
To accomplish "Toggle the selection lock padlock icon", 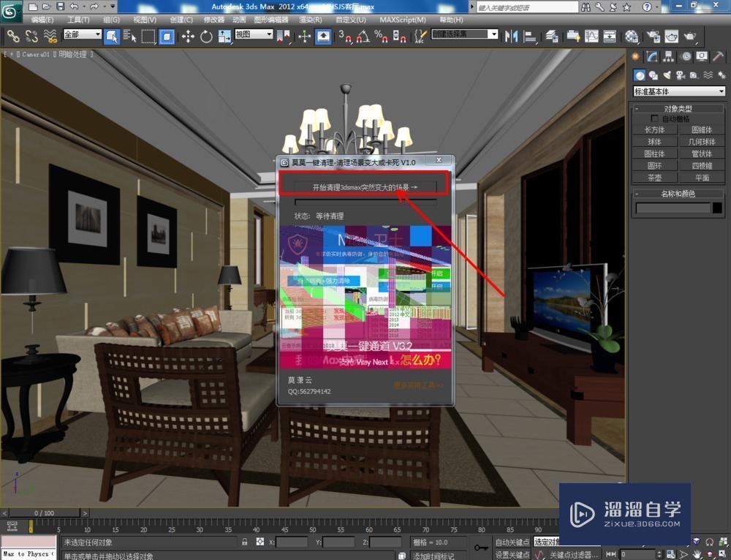I will [244, 542].
